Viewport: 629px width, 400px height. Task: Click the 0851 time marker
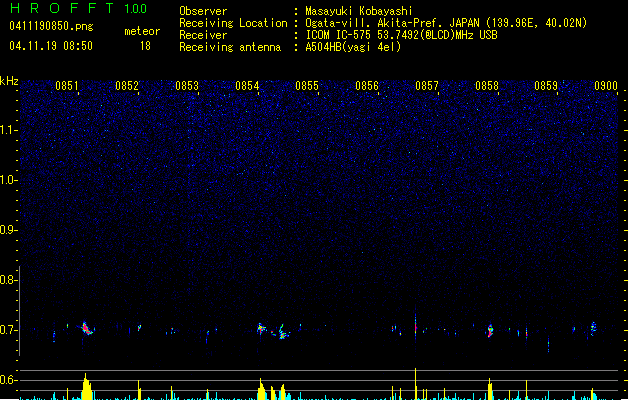click(67, 86)
